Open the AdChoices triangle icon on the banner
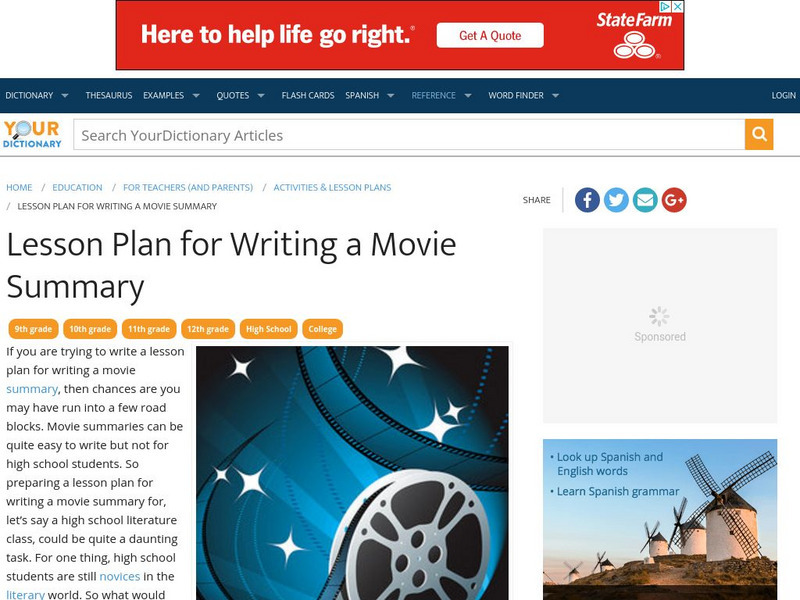Viewport: 800px width, 600px height. tap(665, 7)
